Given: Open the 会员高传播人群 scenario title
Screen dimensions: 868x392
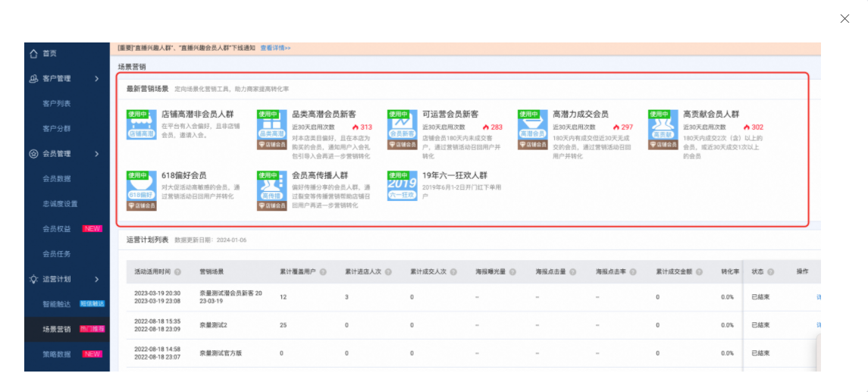Looking at the screenshot, I should [x=320, y=175].
